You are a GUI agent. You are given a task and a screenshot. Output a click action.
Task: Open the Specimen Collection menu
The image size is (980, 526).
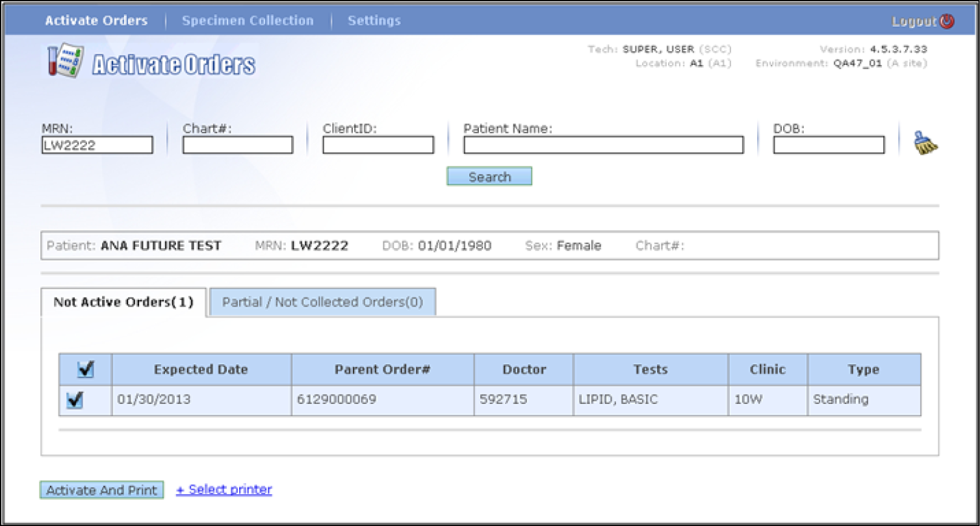248,21
